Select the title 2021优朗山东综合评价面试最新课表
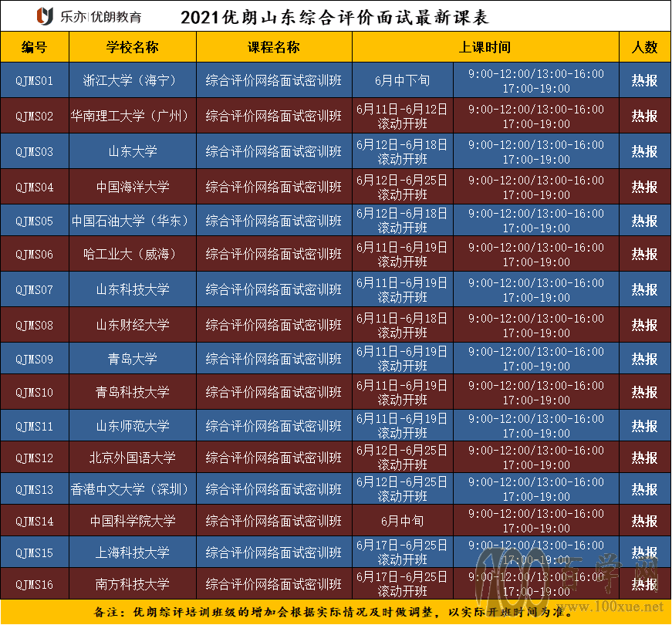 point(334,17)
